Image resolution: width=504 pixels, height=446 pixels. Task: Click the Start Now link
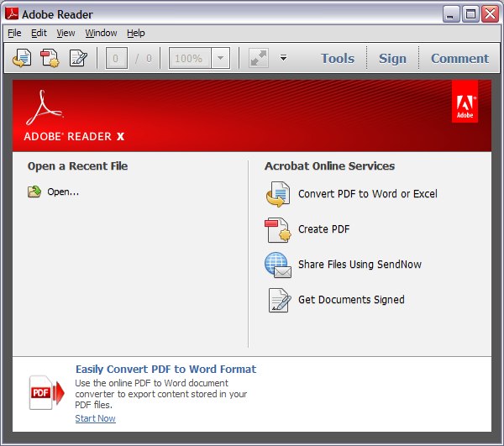pos(95,418)
